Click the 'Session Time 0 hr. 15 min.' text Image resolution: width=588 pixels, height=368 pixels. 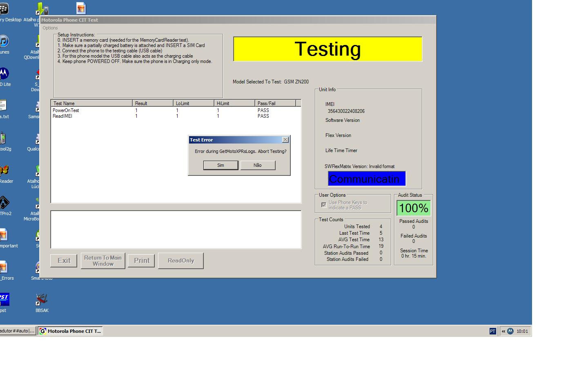click(x=414, y=254)
